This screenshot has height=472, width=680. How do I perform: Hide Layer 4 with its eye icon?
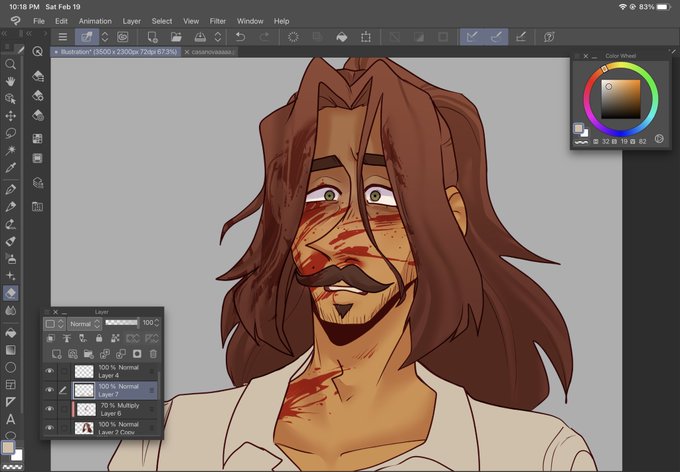49,371
